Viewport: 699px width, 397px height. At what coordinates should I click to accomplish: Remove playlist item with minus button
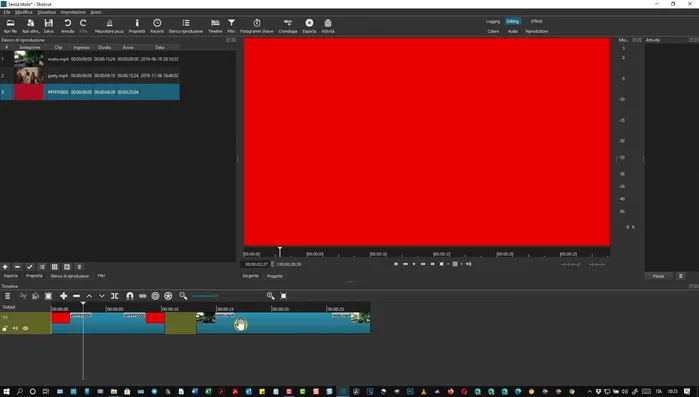[17, 267]
